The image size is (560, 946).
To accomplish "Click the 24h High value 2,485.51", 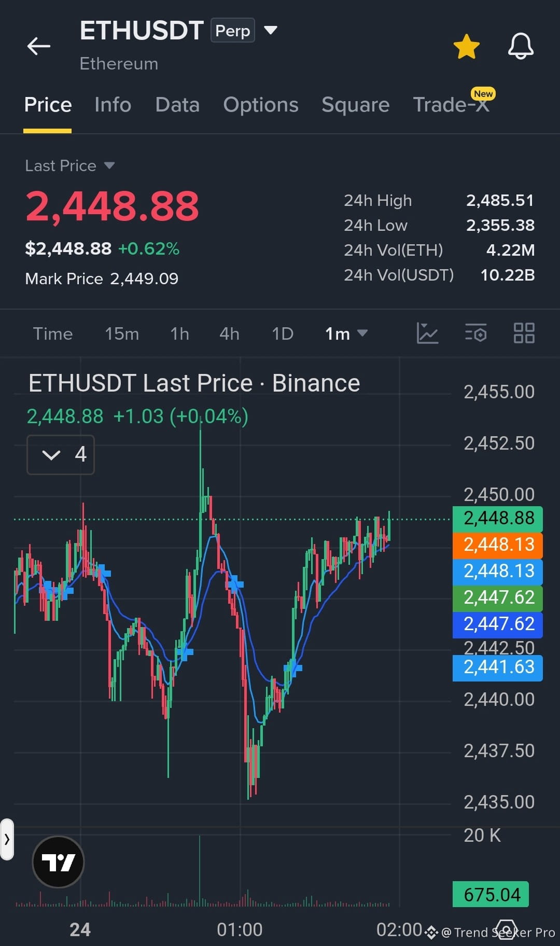I will pos(500,200).
